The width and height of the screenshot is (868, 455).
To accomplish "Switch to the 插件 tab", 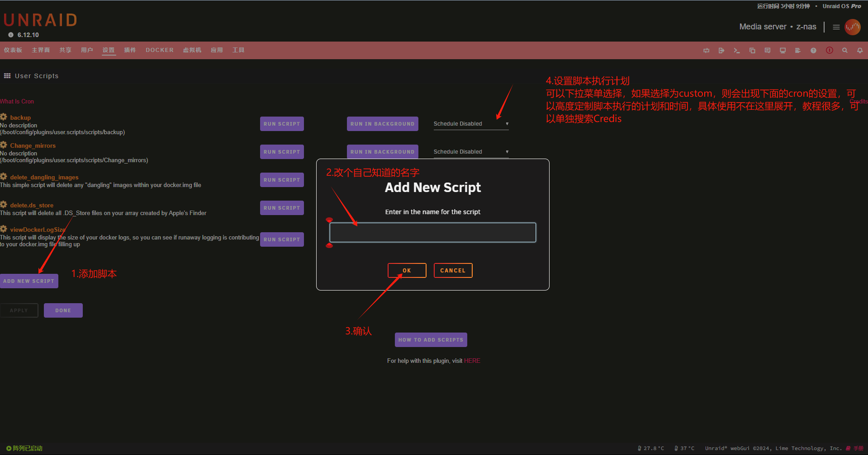I will (130, 50).
